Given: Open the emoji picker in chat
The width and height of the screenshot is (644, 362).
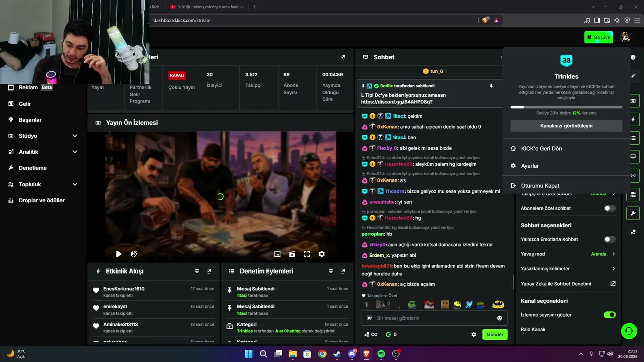Looking at the screenshot, I should (499, 318).
